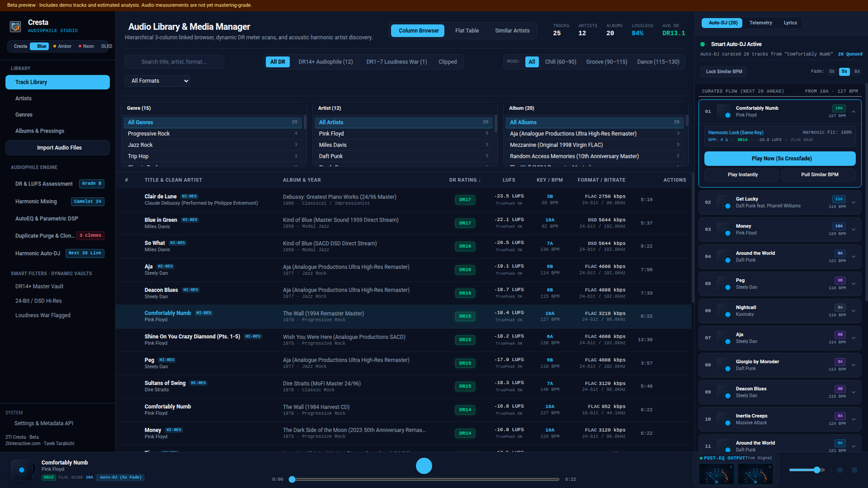868x488 pixels.
Task: Click the Play Instantly button
Action: pos(742,175)
